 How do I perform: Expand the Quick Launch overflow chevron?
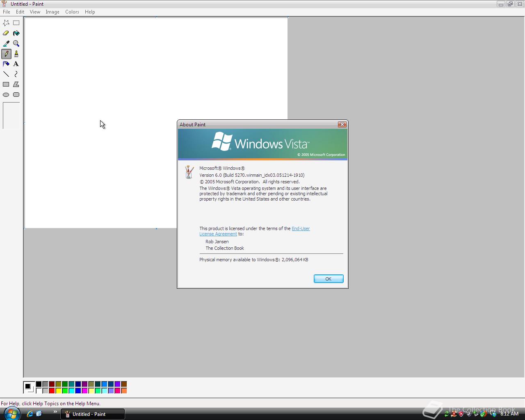55,412
